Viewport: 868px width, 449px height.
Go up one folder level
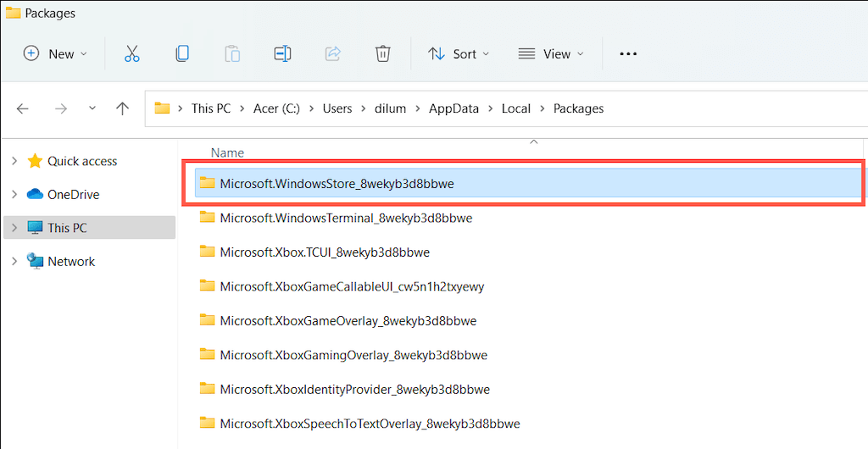click(x=122, y=108)
